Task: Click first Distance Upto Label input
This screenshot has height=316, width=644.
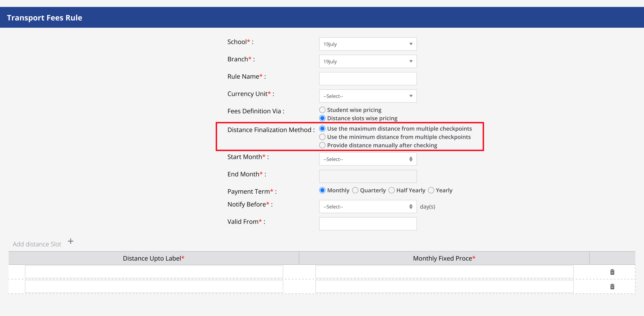Action: point(154,272)
